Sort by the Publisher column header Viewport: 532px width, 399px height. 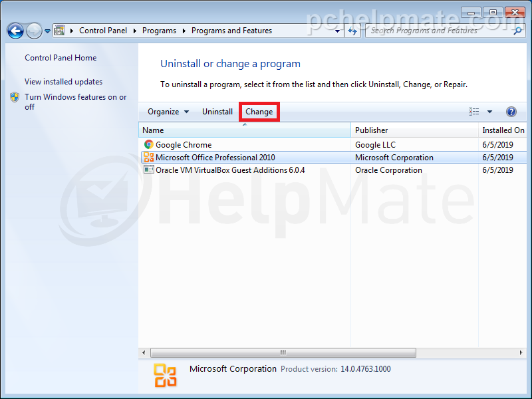(x=414, y=130)
